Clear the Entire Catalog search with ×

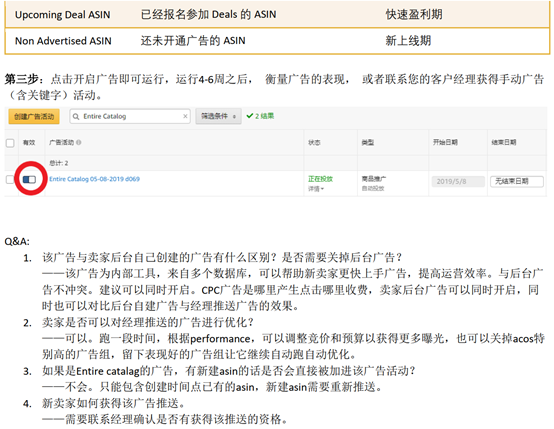click(185, 116)
